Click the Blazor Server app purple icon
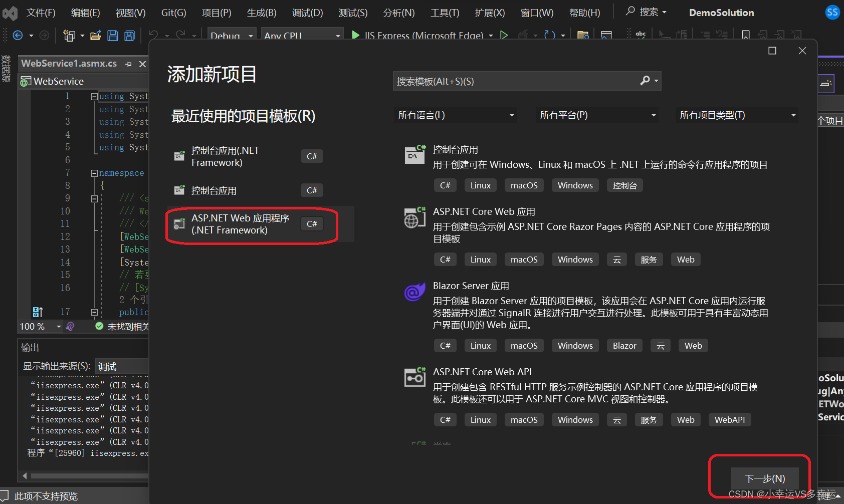This screenshot has width=844, height=504. pyautogui.click(x=415, y=292)
